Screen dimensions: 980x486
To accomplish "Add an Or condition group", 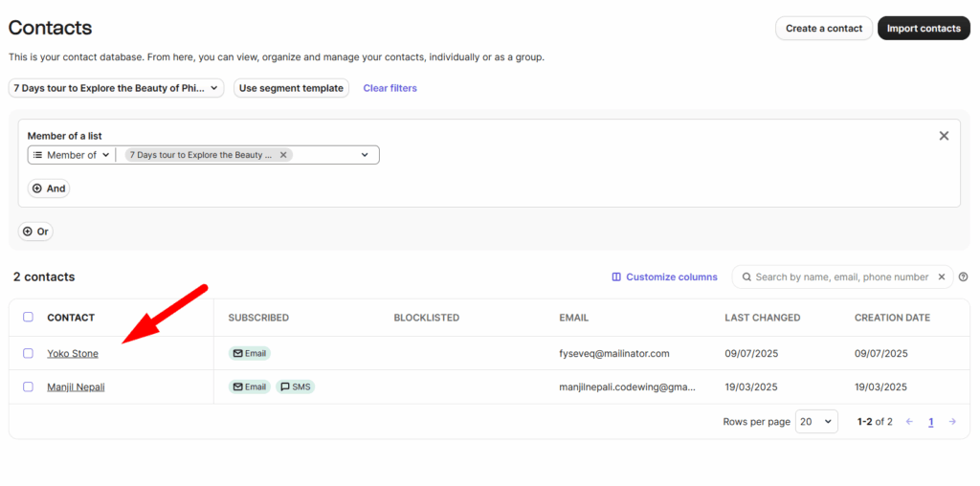I will click(x=35, y=232).
